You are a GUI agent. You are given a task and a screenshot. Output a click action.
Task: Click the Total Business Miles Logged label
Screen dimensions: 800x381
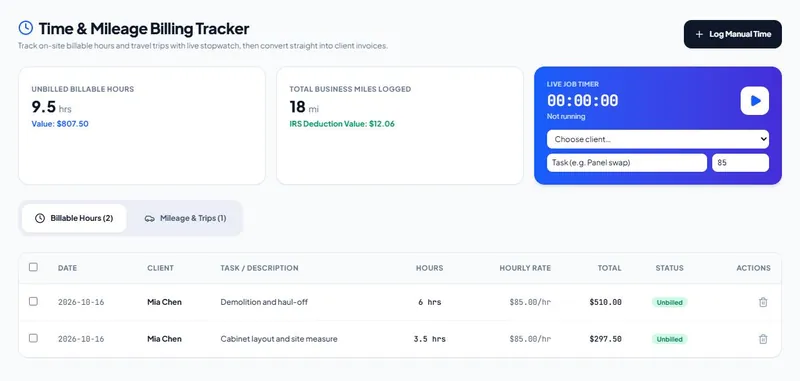tap(350, 89)
